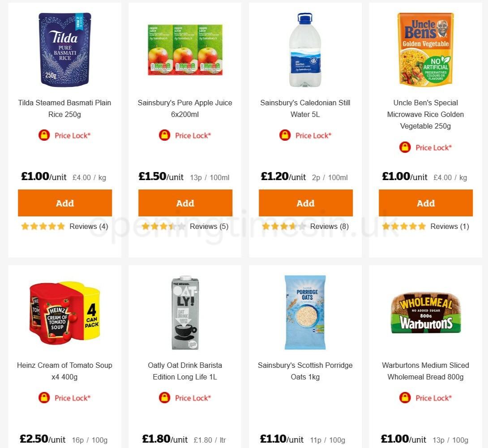Click the Warburtons bread product image
This screenshot has width=488, height=448.
pos(426,312)
